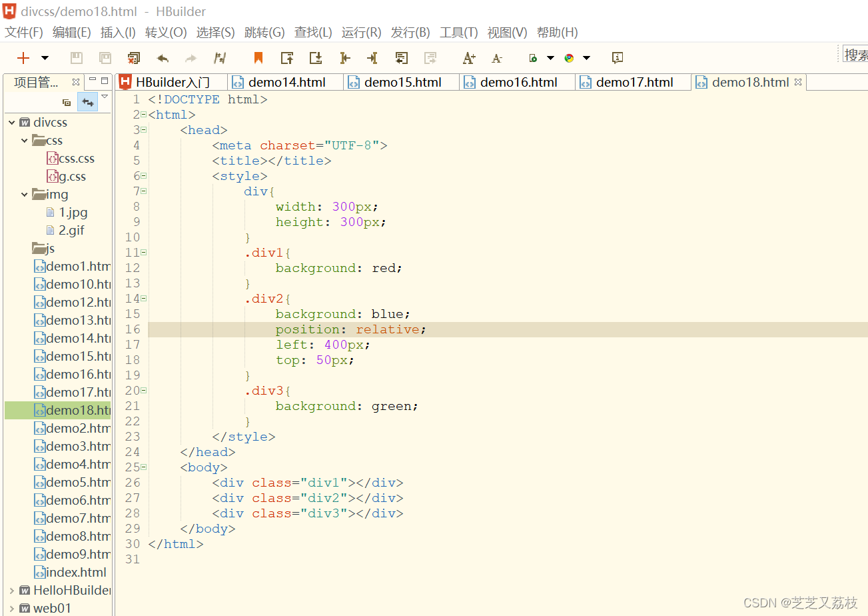Switch to the demo17.html tab
This screenshot has width=868, height=616.
tap(634, 82)
